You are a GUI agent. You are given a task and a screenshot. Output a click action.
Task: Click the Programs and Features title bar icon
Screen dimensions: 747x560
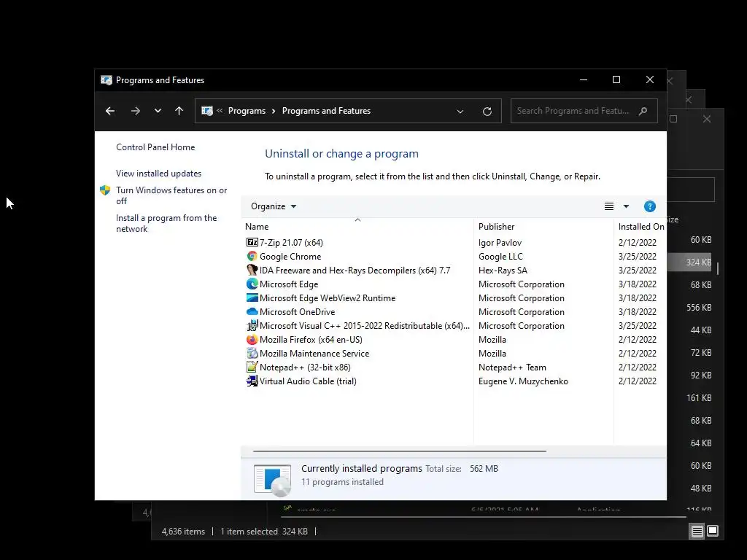107,80
